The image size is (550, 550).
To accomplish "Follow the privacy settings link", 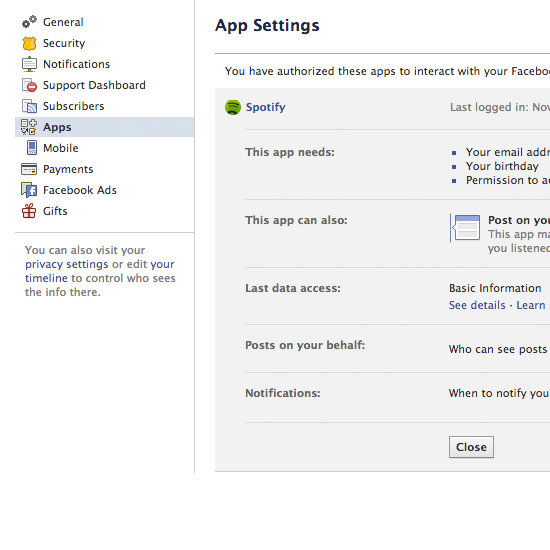I will [x=67, y=264].
